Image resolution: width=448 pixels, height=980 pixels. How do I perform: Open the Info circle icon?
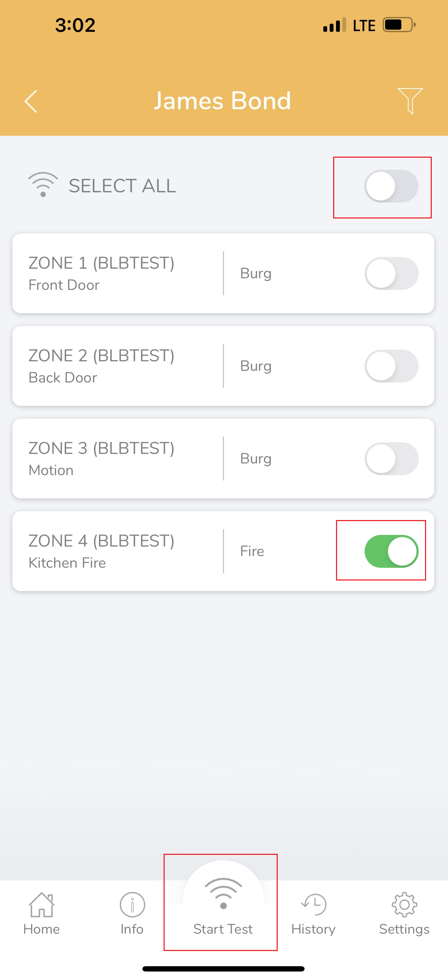[132, 905]
